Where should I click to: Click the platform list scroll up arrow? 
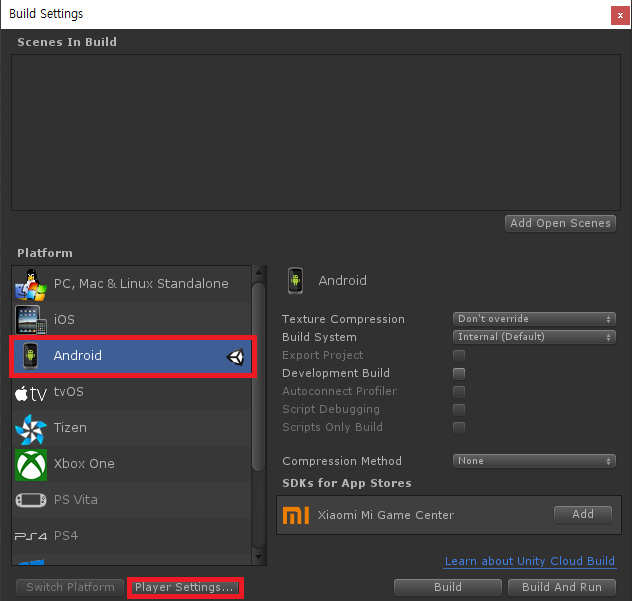[x=258, y=273]
